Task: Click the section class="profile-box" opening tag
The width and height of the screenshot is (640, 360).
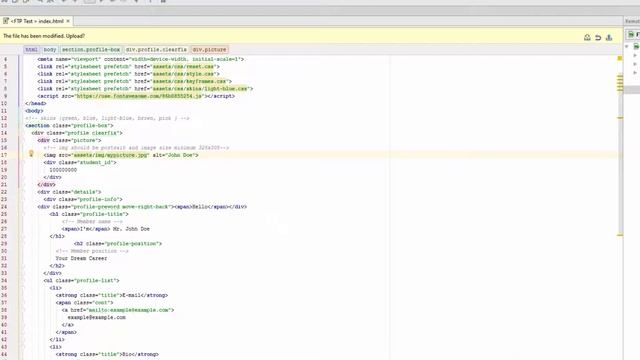Action: (69, 126)
